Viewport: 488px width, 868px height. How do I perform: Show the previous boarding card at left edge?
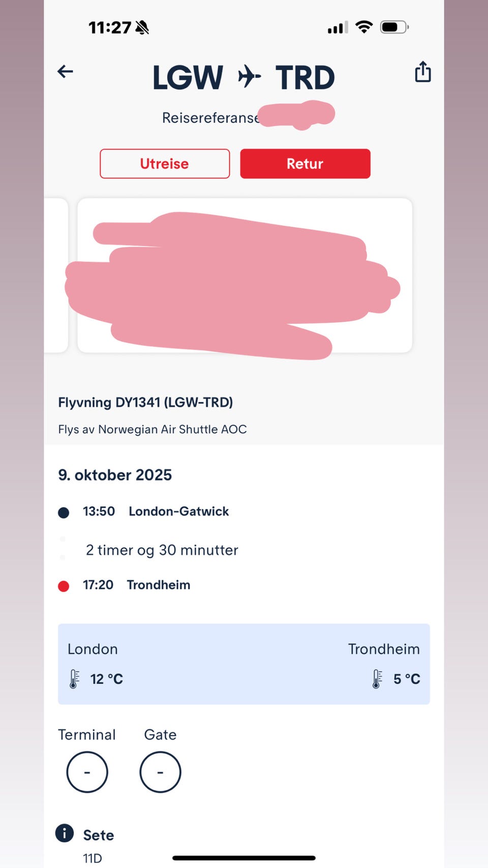[x=56, y=276]
